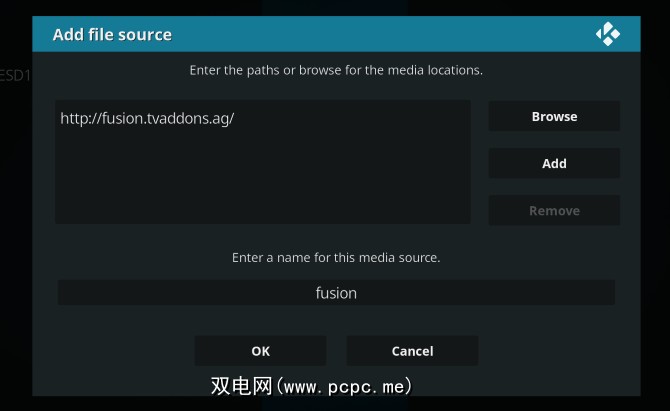Confirm the dialog with OK
Viewport: 670px width, 411px height.
point(260,351)
